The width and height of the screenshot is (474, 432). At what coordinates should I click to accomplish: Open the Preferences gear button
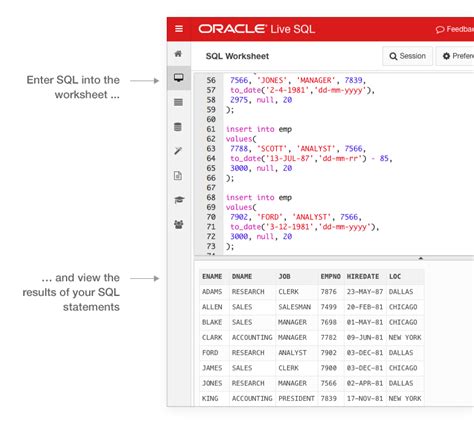tap(455, 56)
